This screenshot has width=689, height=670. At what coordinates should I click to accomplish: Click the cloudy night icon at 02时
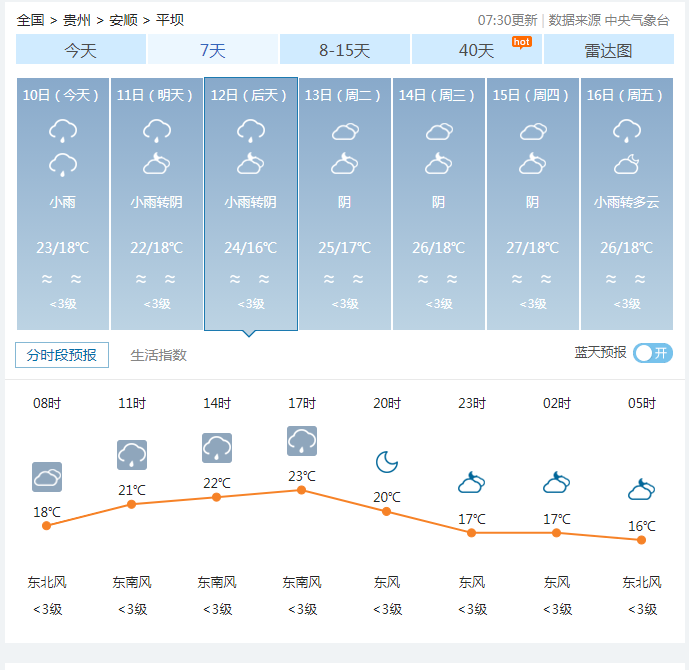click(556, 484)
